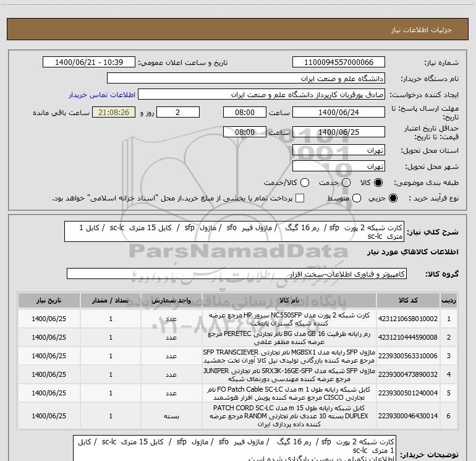Open the اطلاعات تماس خریدار link

[102, 95]
